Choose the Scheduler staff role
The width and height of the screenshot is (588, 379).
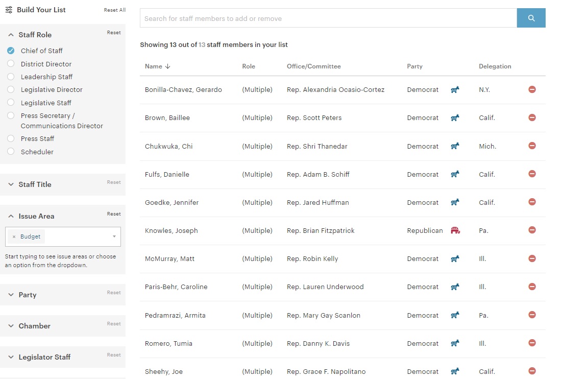click(11, 152)
